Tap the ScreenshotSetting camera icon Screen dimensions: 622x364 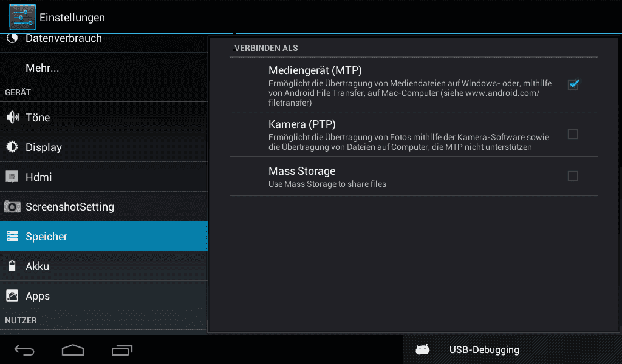12,206
